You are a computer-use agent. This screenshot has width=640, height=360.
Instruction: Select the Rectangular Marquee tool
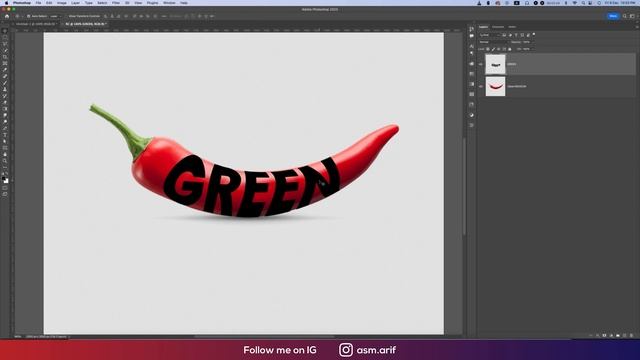(5, 37)
